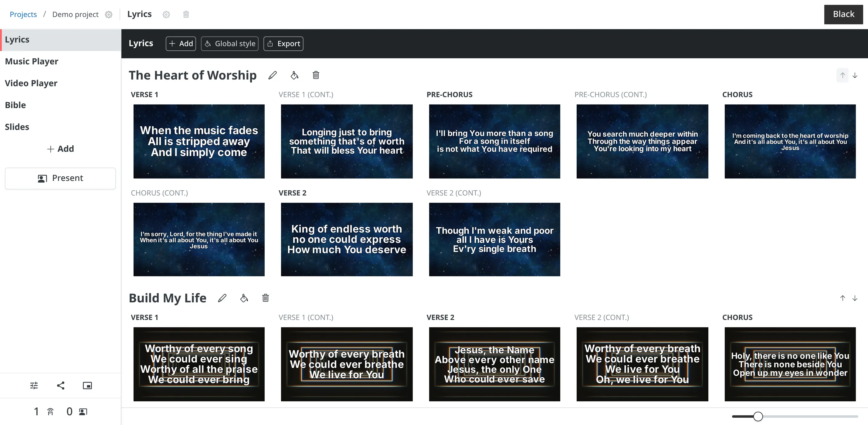Open style paint bucket for Build My Life
The height and width of the screenshot is (425, 868).
coord(244,298)
